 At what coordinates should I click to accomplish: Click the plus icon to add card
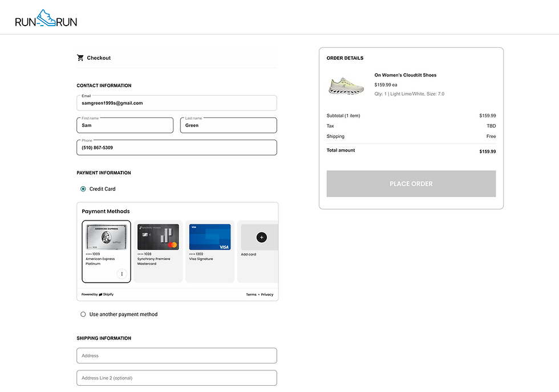click(262, 238)
